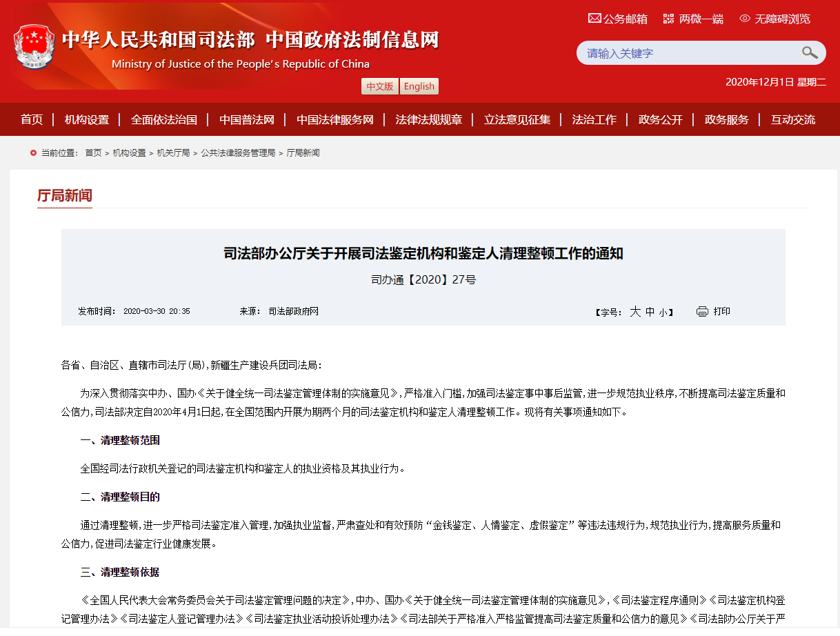Screen dimensions: 840x636
Task: Go to 厅局新闻 in the breadcrumb
Action: tap(303, 152)
